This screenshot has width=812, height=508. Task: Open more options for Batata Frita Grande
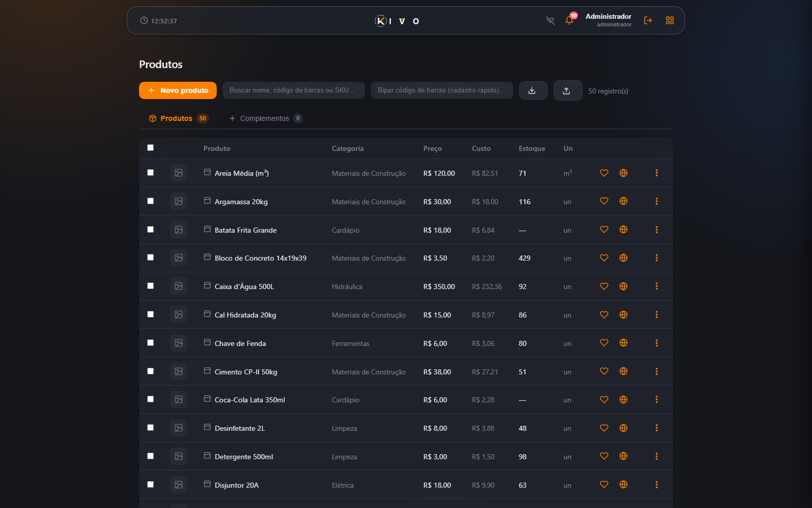click(656, 230)
